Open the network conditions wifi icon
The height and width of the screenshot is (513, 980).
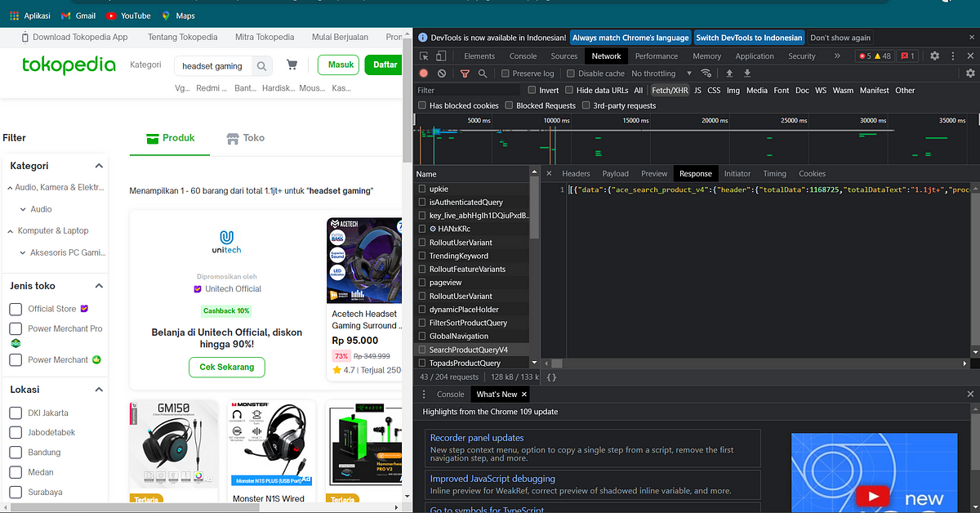pyautogui.click(x=706, y=74)
